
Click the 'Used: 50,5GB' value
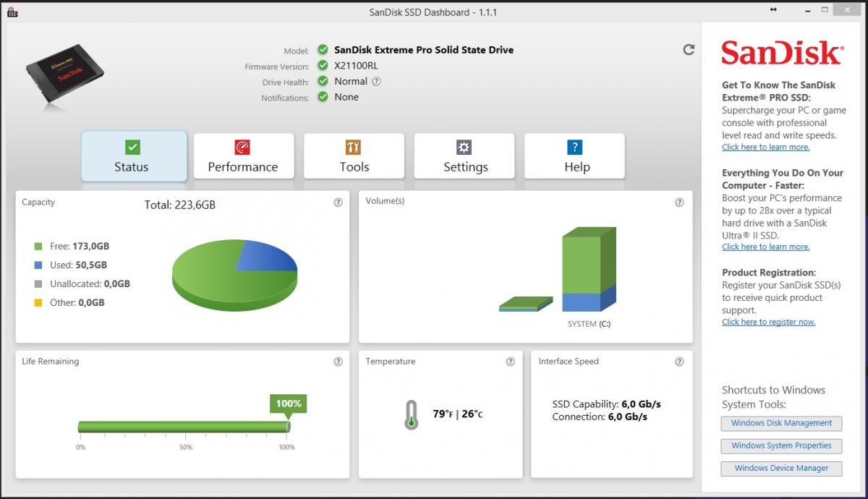[x=78, y=265]
